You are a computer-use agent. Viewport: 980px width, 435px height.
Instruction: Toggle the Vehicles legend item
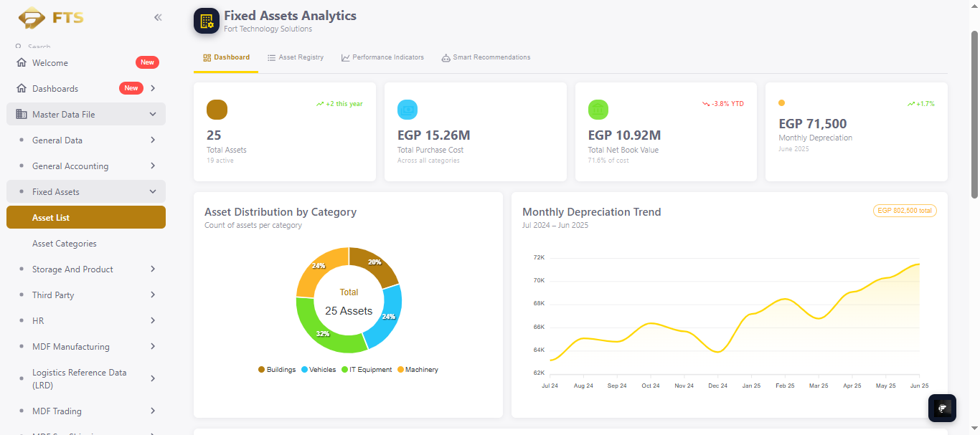(319, 370)
